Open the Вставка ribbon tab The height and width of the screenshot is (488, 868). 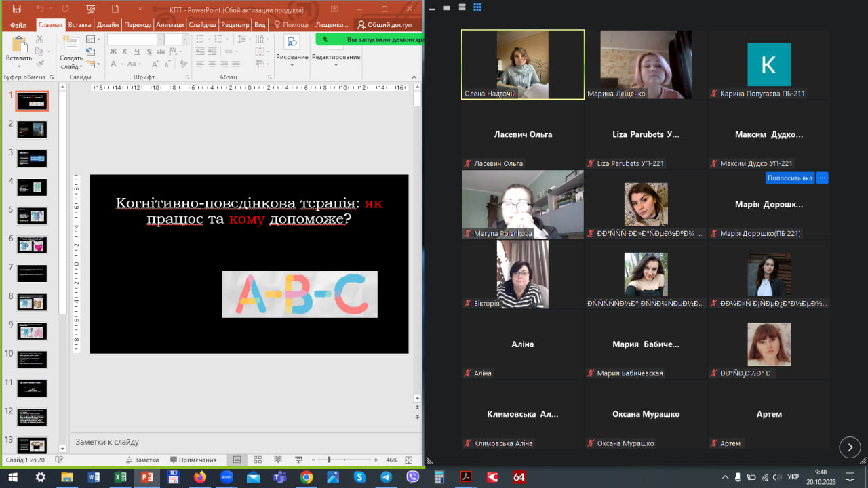click(x=79, y=25)
